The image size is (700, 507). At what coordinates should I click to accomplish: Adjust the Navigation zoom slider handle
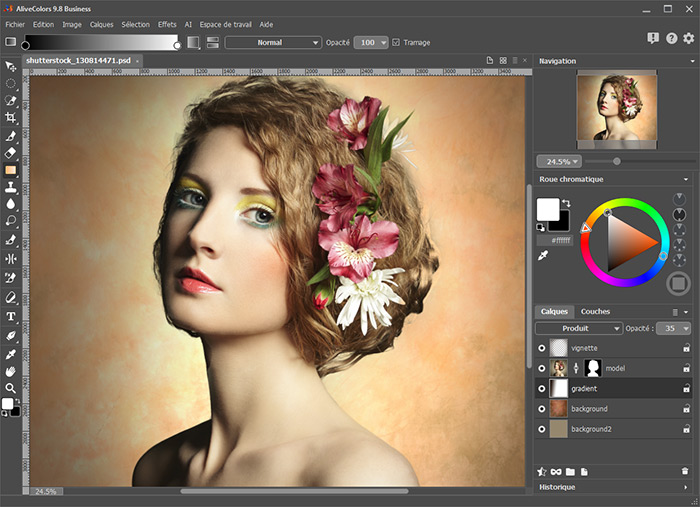point(617,161)
